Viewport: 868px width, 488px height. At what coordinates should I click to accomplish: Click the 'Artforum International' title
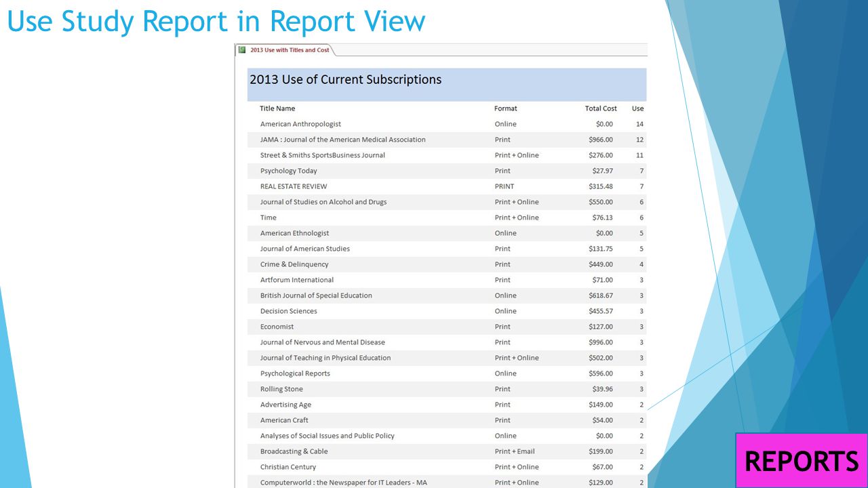pyautogui.click(x=297, y=280)
